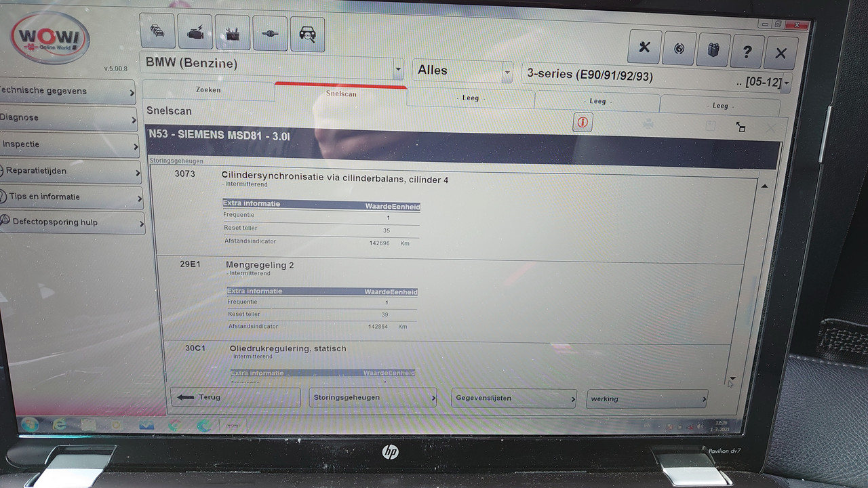The image size is (868, 488).
Task: Click the save disk icon in Snelscan bar
Action: (710, 126)
